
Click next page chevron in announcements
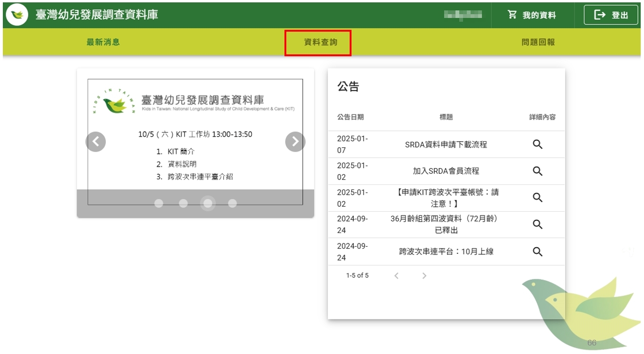pyautogui.click(x=424, y=276)
